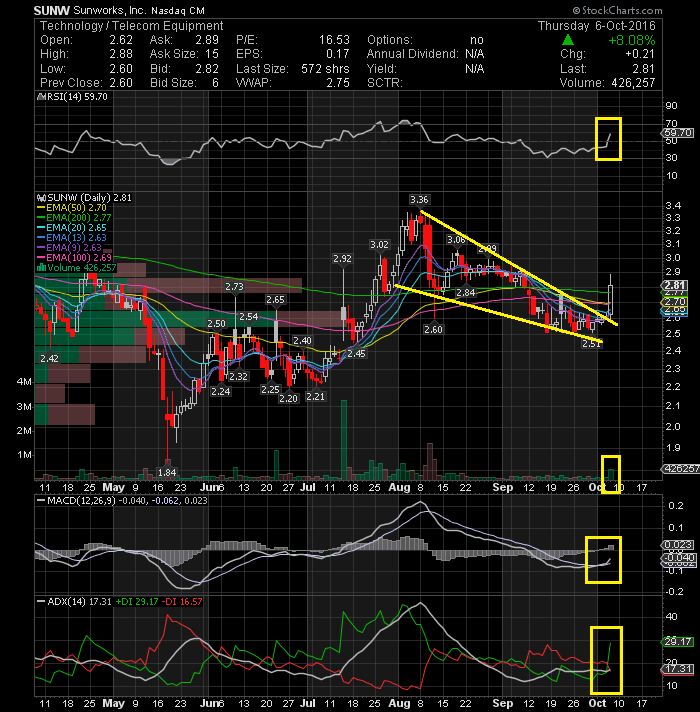Click the SCTR label
Screen dimensions: 700x712
[x=385, y=83]
